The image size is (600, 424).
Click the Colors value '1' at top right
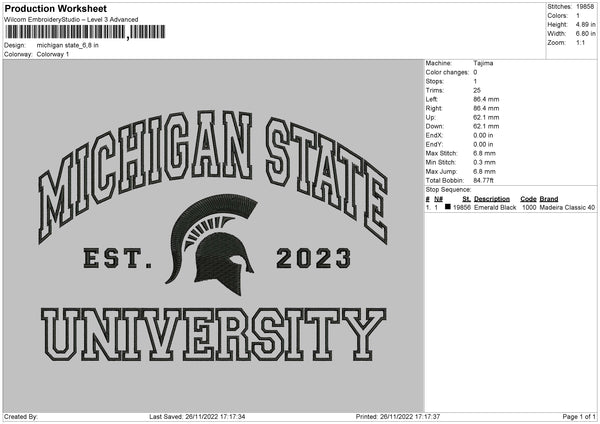point(578,16)
